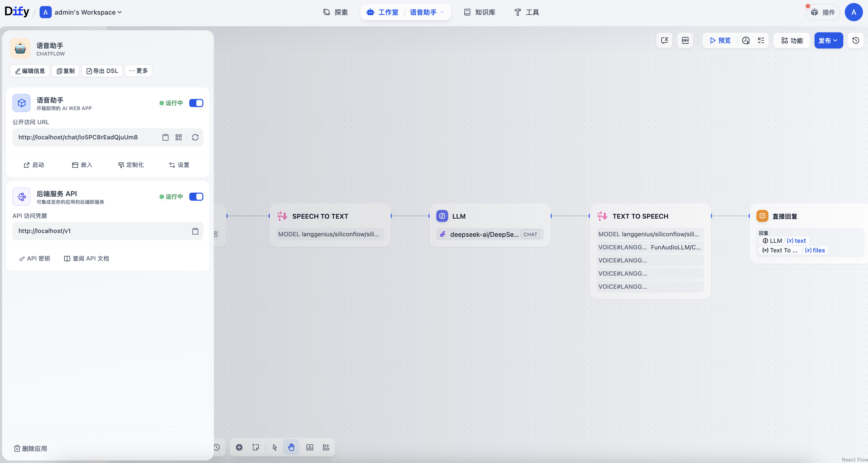Open the 发布 publish dropdown

coord(828,40)
